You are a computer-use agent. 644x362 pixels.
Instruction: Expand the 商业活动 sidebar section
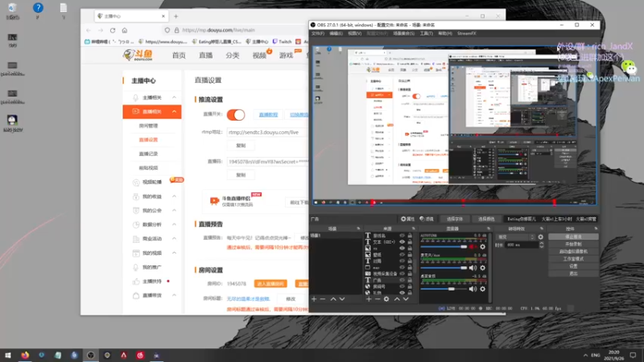point(174,238)
